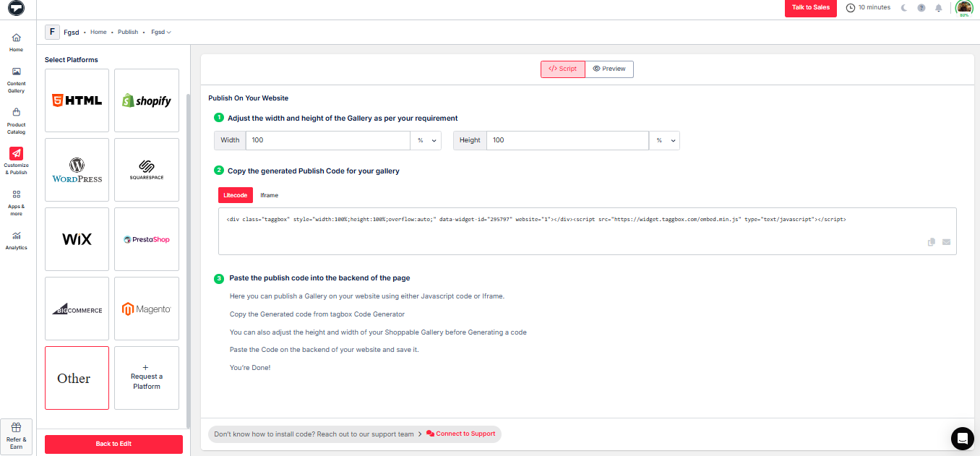Open help question mark icon
This screenshot has width=980, height=456.
921,8
